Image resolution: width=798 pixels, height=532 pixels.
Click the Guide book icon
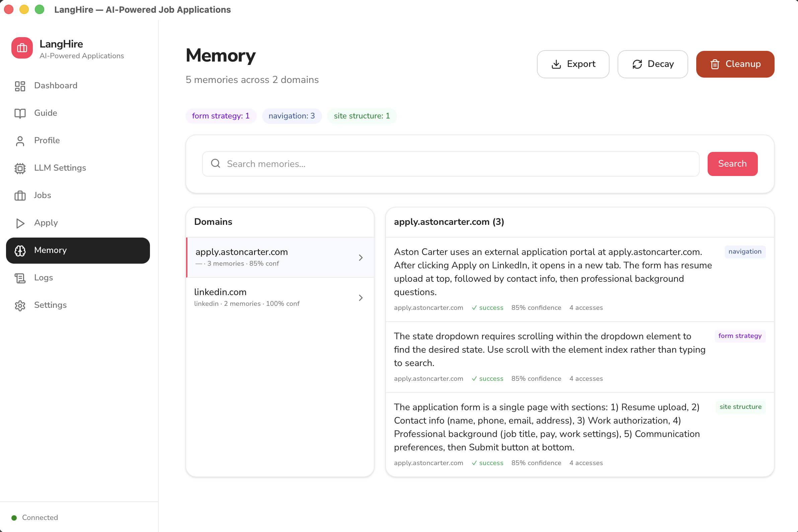pos(20,113)
